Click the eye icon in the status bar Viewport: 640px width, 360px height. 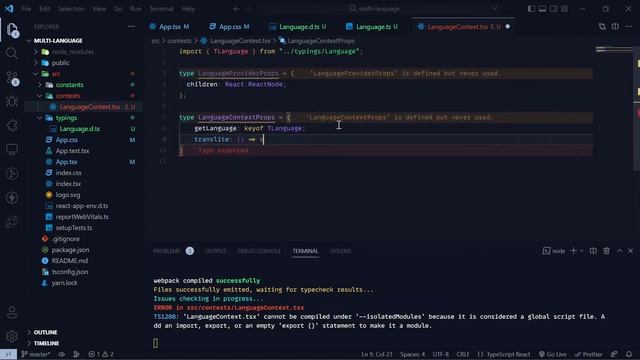[x=62, y=354]
